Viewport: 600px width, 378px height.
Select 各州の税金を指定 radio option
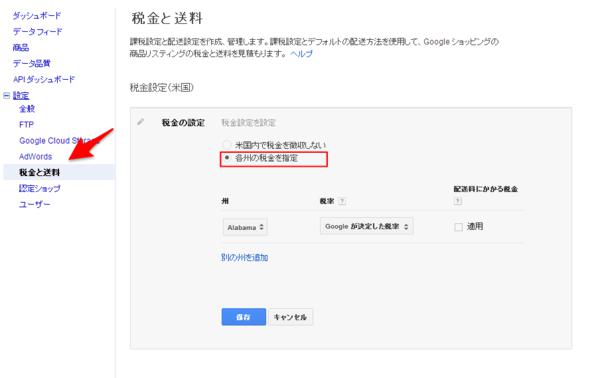(227, 158)
